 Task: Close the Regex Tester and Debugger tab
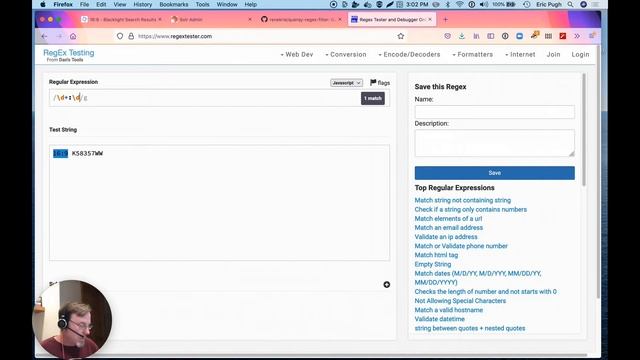coord(430,19)
